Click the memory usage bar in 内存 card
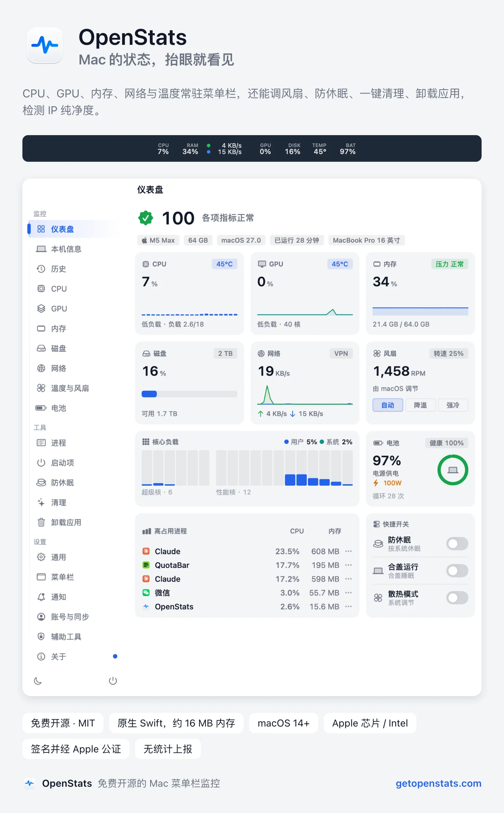Screen dimensions: 504x813 (420, 311)
